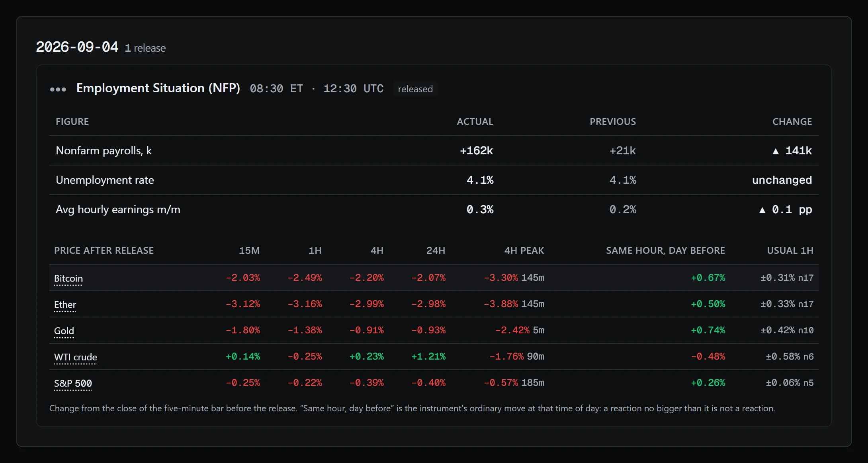This screenshot has width=868, height=463.
Task: Click the 2026-09-04 date heading
Action: (x=77, y=47)
